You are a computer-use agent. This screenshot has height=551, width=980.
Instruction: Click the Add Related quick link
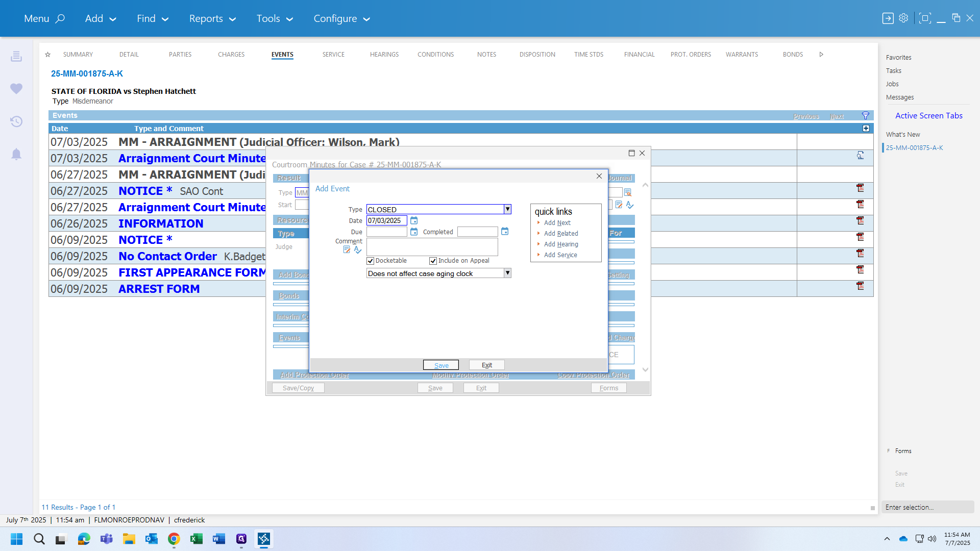point(561,234)
